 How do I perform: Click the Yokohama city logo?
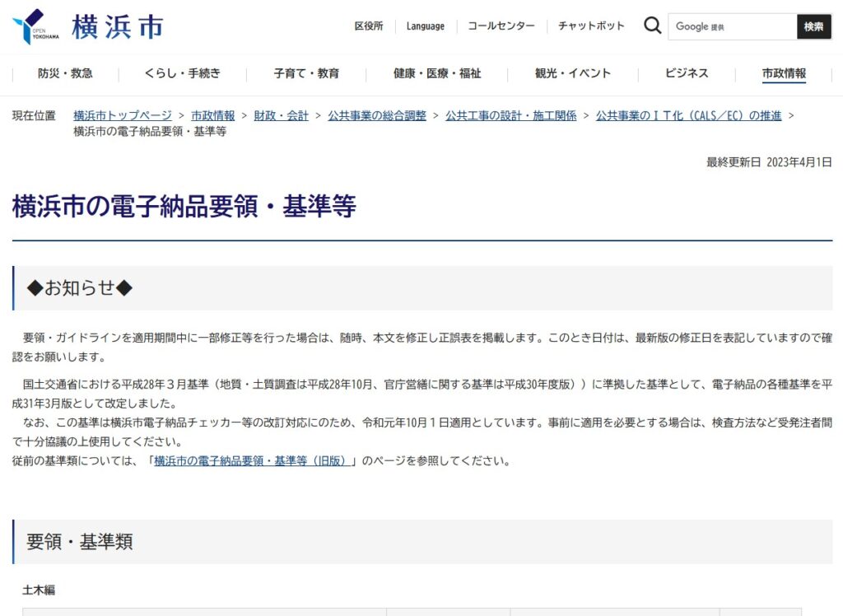click(87, 26)
